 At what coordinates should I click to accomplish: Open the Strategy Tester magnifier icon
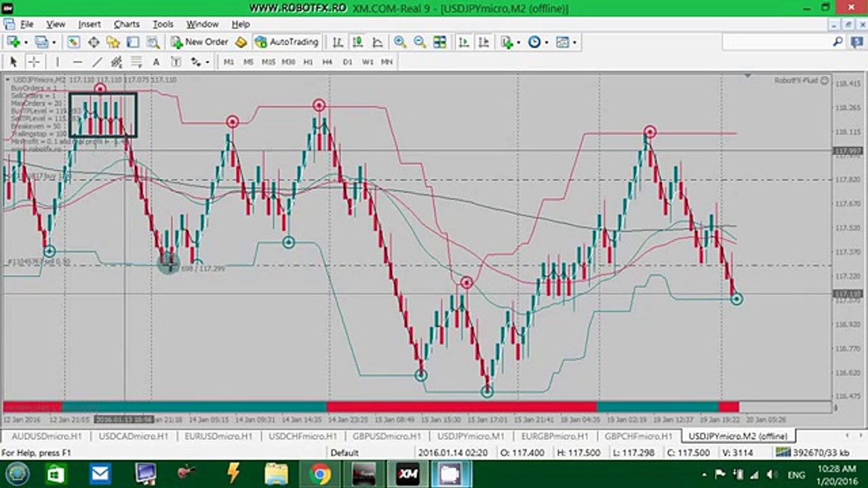pyautogui.click(x=153, y=42)
